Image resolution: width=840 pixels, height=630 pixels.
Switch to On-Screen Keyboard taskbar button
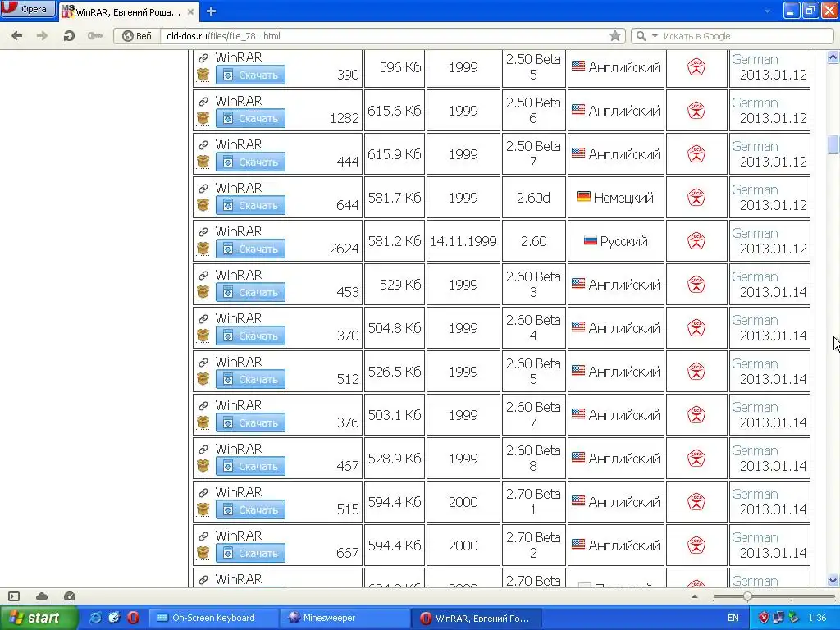click(x=212, y=618)
